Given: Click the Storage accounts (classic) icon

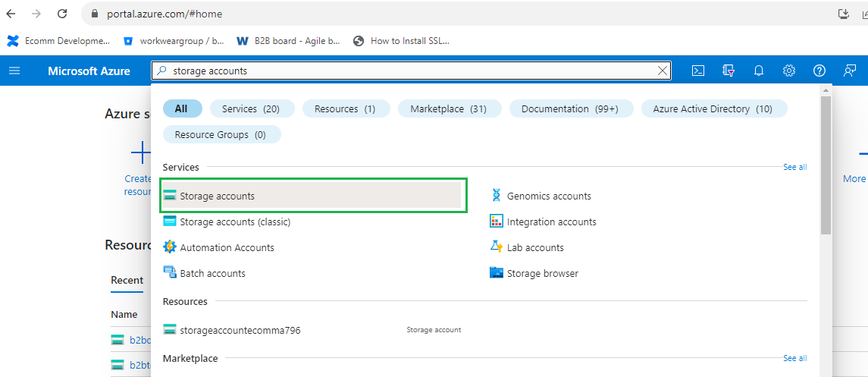Looking at the screenshot, I should pos(169,221).
